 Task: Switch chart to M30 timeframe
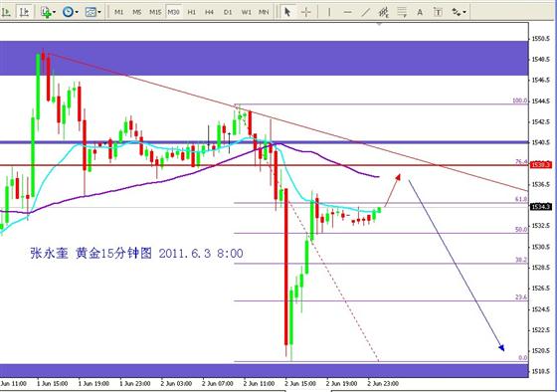coord(173,12)
